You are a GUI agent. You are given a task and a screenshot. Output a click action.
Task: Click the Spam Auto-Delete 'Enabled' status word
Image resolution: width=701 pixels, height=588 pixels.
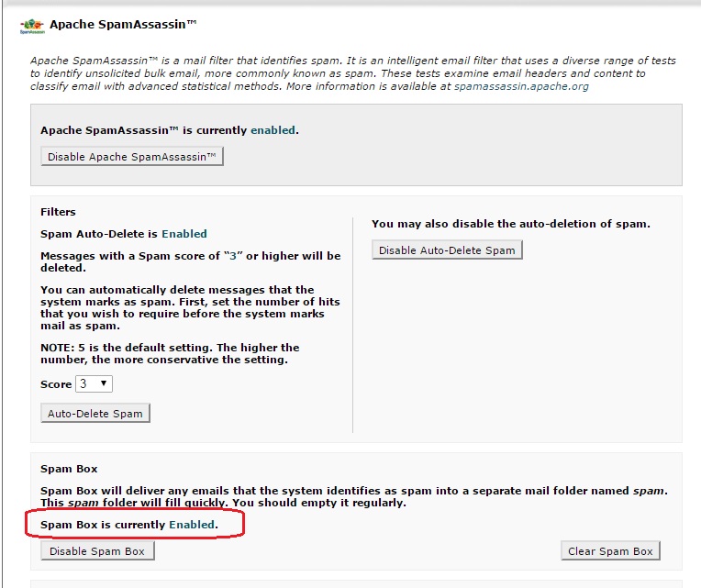pos(184,234)
